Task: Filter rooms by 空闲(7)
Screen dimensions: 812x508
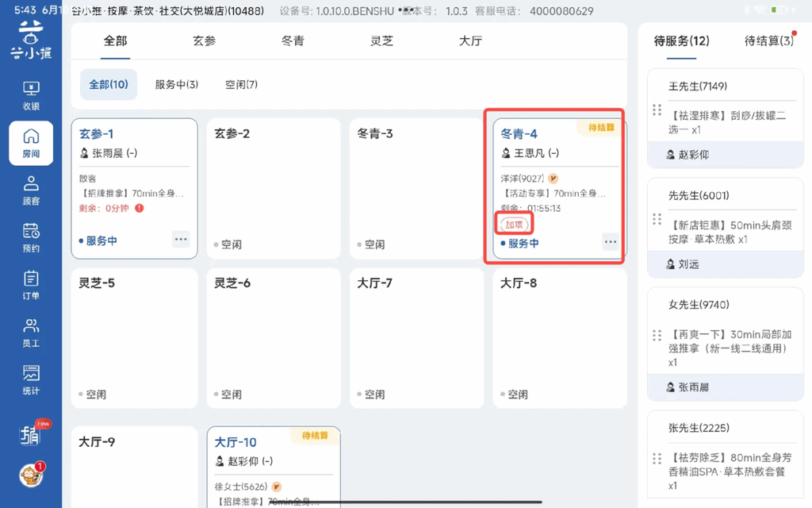Action: (241, 84)
